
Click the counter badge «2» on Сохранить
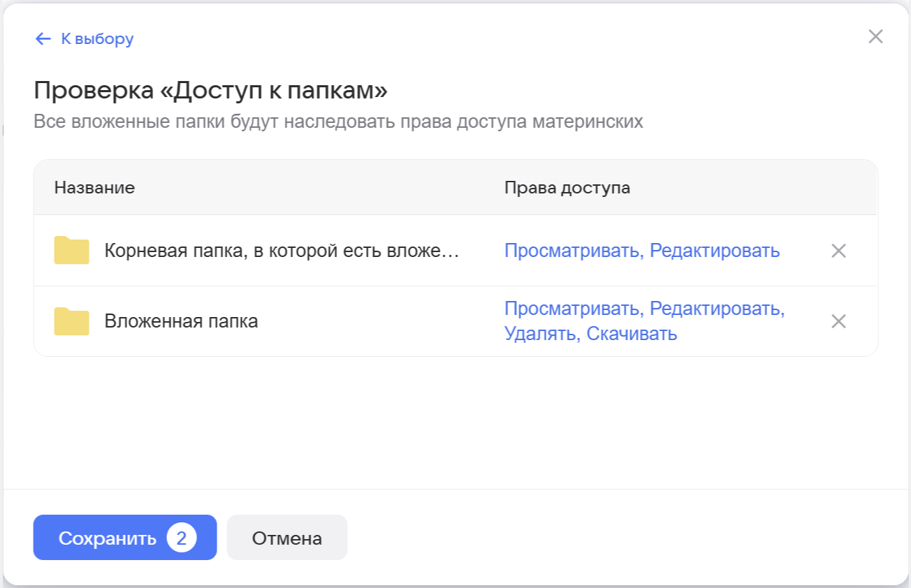[182, 538]
